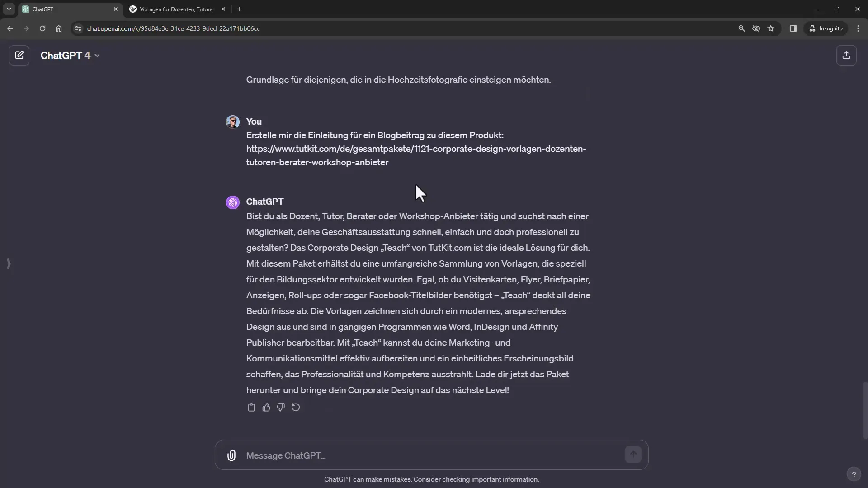Click the thumbs up icon on response
Screen dimensions: 868x488
point(266,407)
